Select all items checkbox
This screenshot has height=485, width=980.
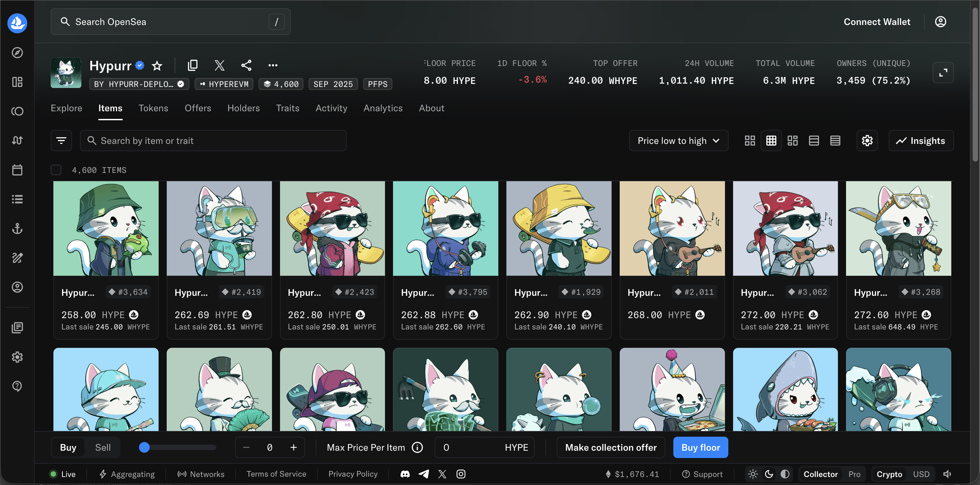coord(56,170)
